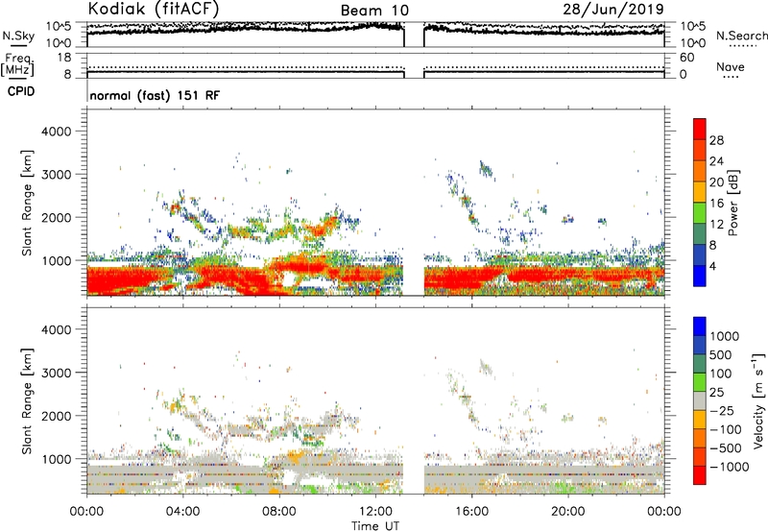768x532 pixels.
Task: Click the 'N.Sky' legend label
Action: point(18,36)
